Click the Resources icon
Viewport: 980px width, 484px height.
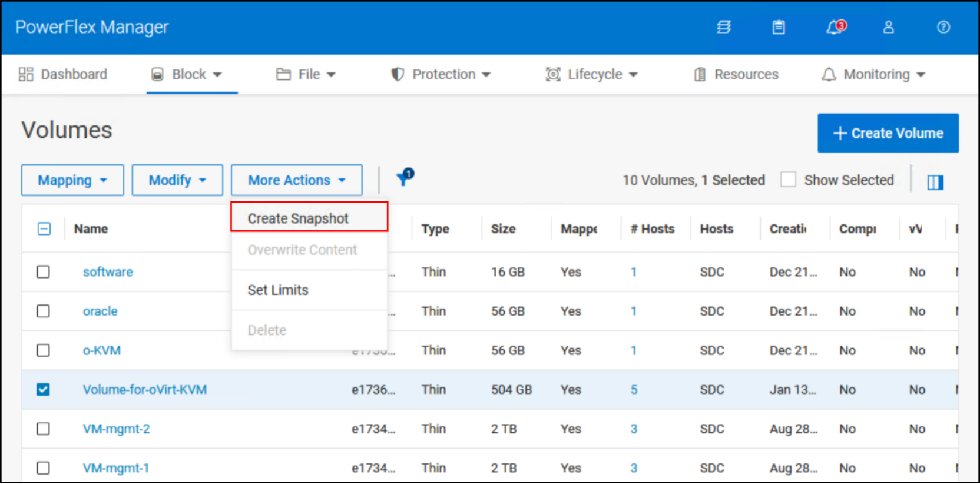point(700,74)
